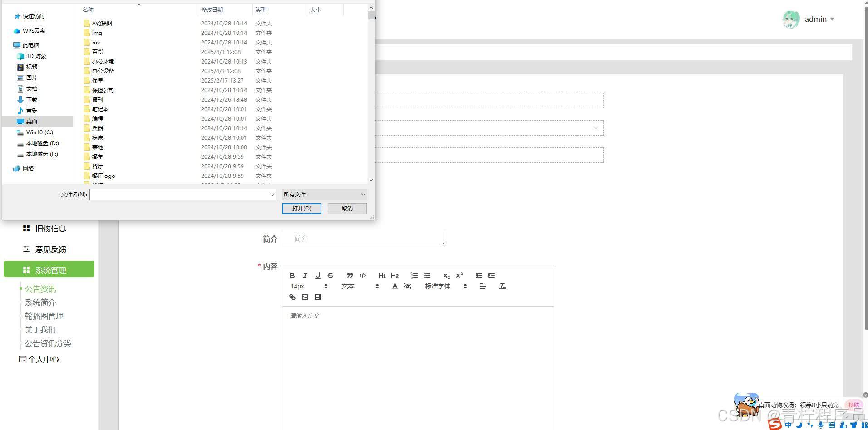Open 公告资讯分类 submenu item
Viewport: 868px width, 430px height.
pyautogui.click(x=48, y=343)
